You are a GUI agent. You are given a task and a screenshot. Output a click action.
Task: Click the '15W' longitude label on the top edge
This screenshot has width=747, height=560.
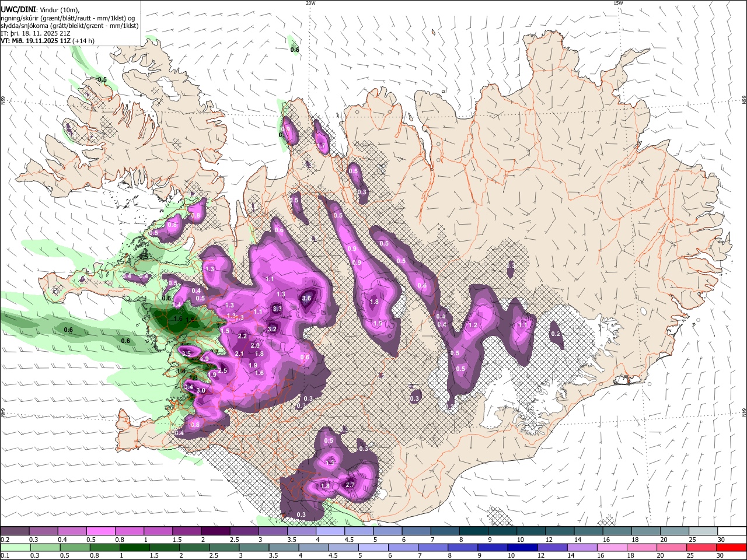[618, 3]
